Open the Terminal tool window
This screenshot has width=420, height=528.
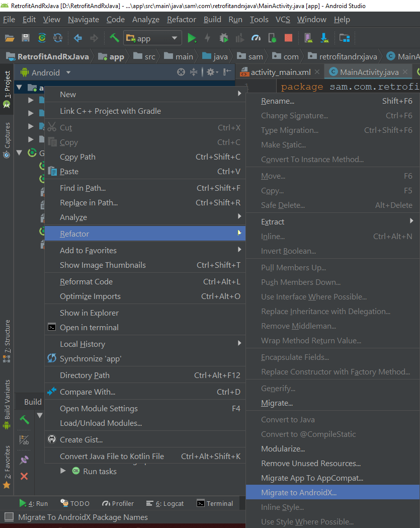click(215, 503)
